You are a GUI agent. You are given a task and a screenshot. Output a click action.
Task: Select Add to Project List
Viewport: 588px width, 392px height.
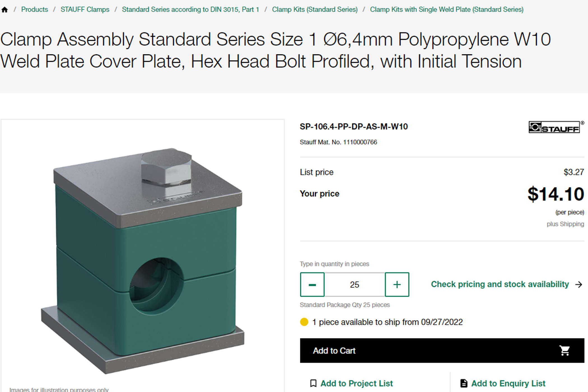click(x=356, y=383)
